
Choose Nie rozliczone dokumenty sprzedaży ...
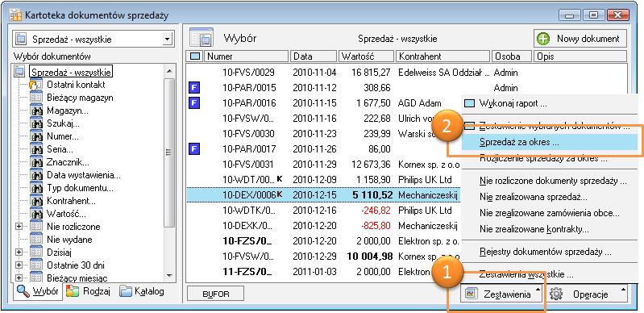553,181
